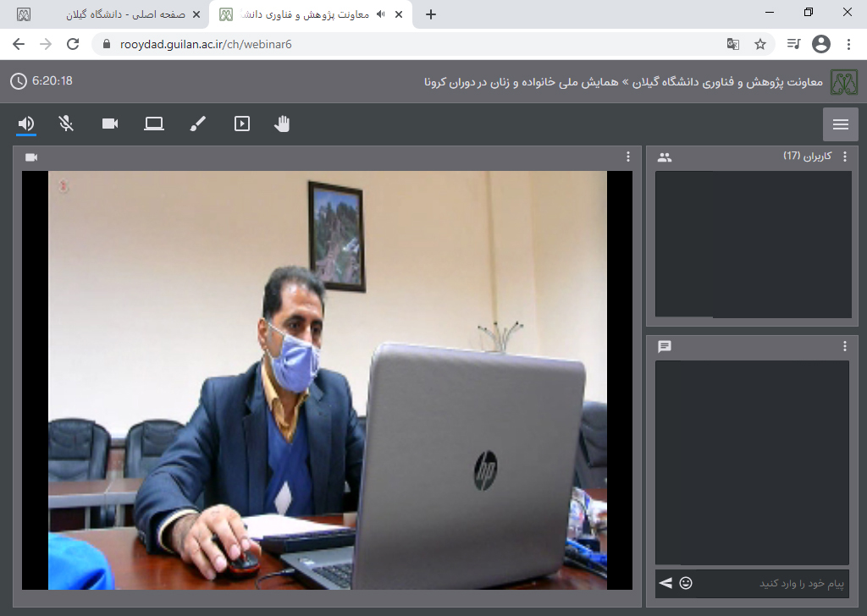Turn on the webcam camera
This screenshot has height=616, width=867.
coord(110,124)
